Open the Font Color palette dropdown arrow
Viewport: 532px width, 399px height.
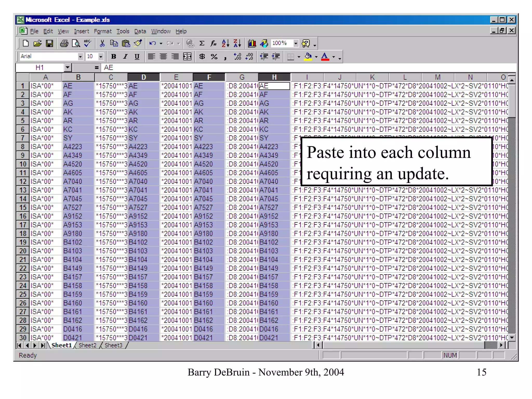(x=334, y=57)
